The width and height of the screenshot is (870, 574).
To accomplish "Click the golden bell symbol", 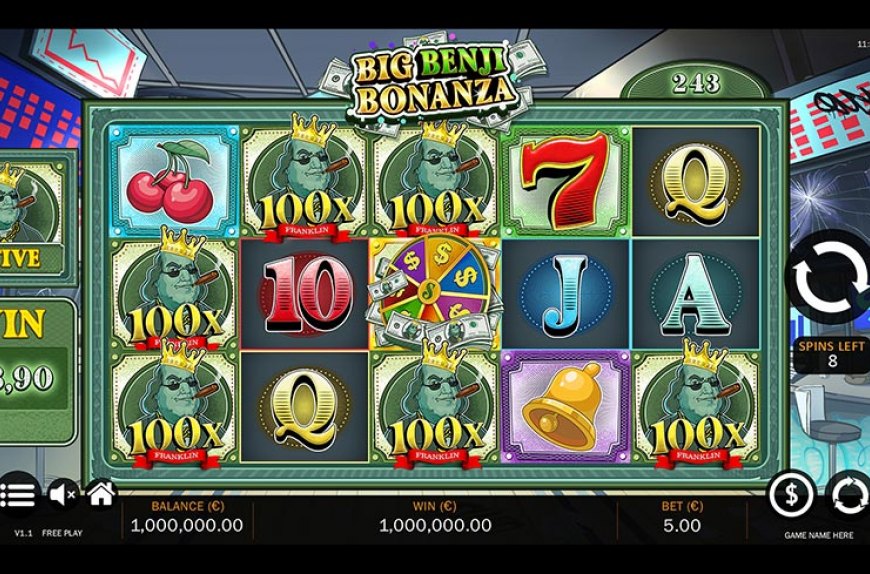I will tap(565, 407).
